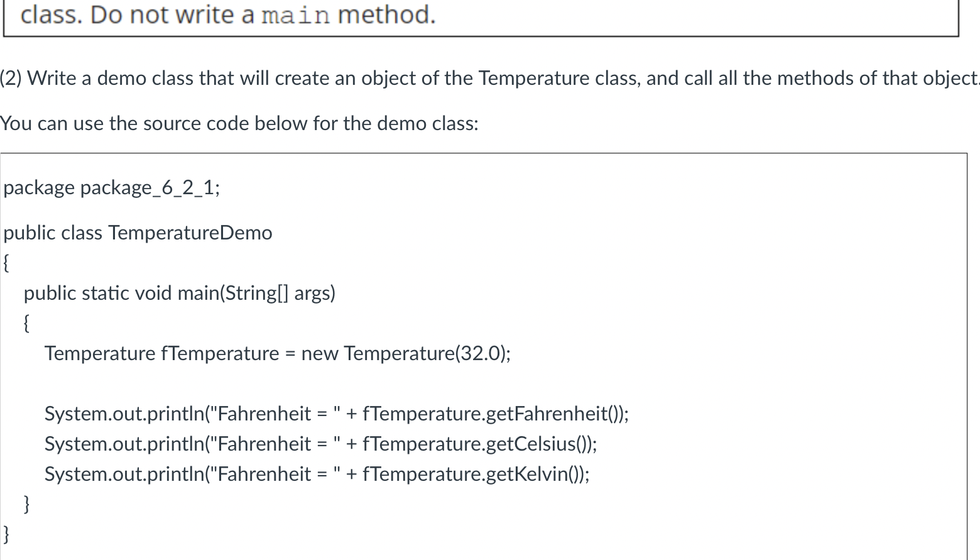The height and width of the screenshot is (560, 980).
Task: Click the 'package package_6_2_1;' code line
Action: [112, 188]
